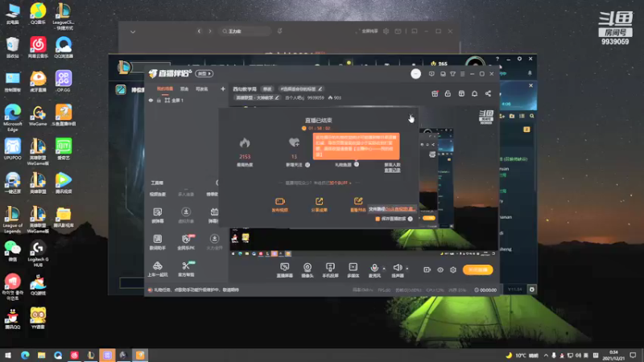This screenshot has height=362, width=644.
Task: Expand the 30个BUFF link in dialog
Action: pyautogui.click(x=340, y=183)
